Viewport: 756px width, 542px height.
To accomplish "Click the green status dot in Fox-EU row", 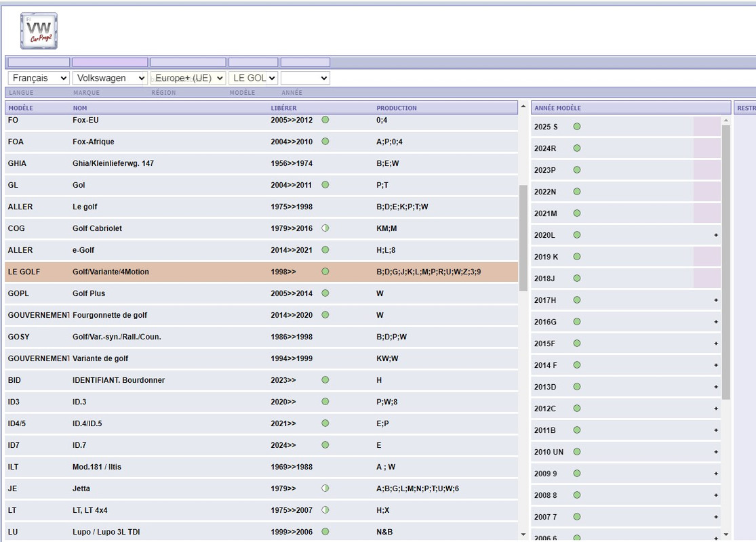I will [x=325, y=120].
